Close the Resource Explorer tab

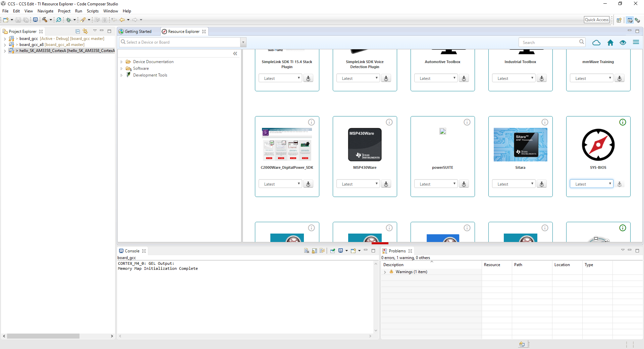pos(204,32)
